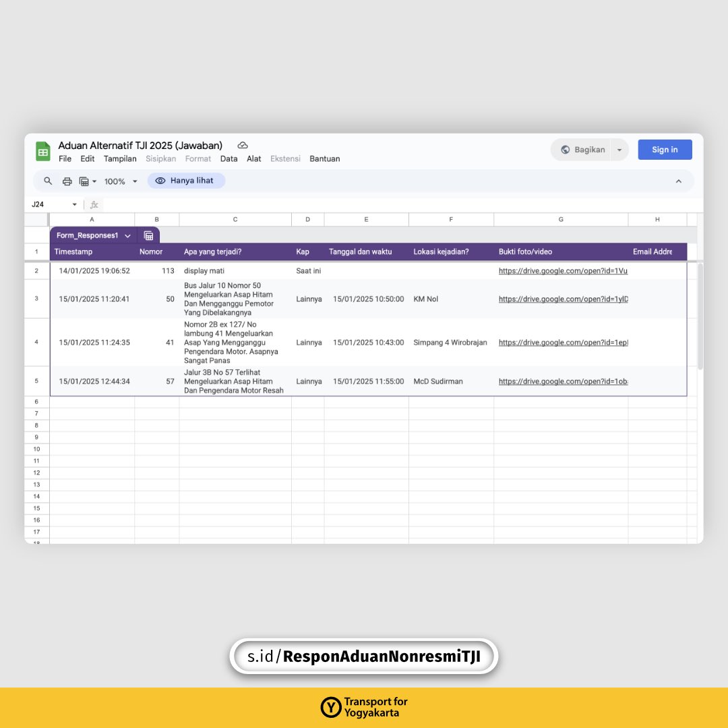728x728 pixels.
Task: Click the Timestamp header cell
Action: 92,251
